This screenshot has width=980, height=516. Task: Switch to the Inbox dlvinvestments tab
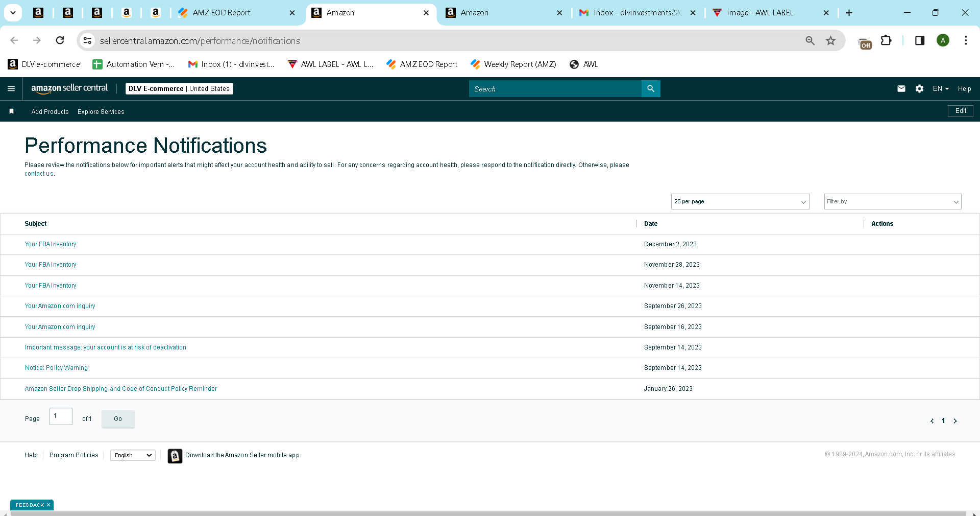(638, 13)
